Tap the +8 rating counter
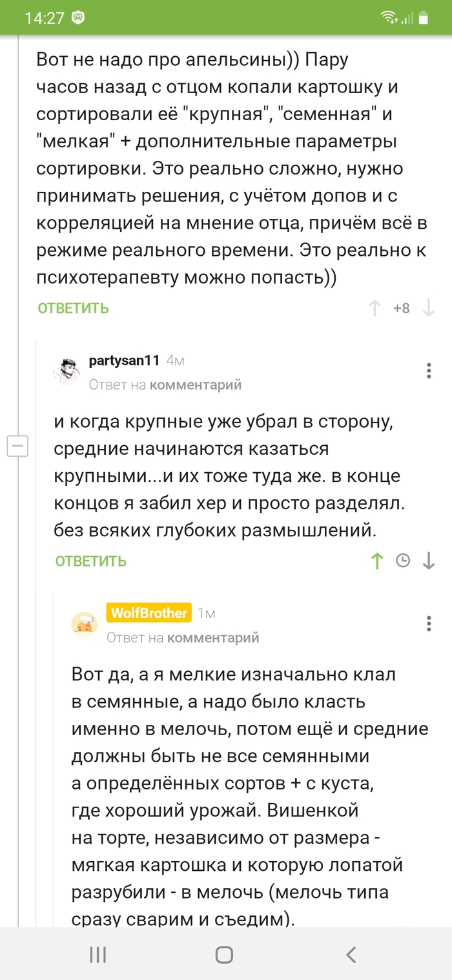The width and height of the screenshot is (452, 980). [402, 308]
